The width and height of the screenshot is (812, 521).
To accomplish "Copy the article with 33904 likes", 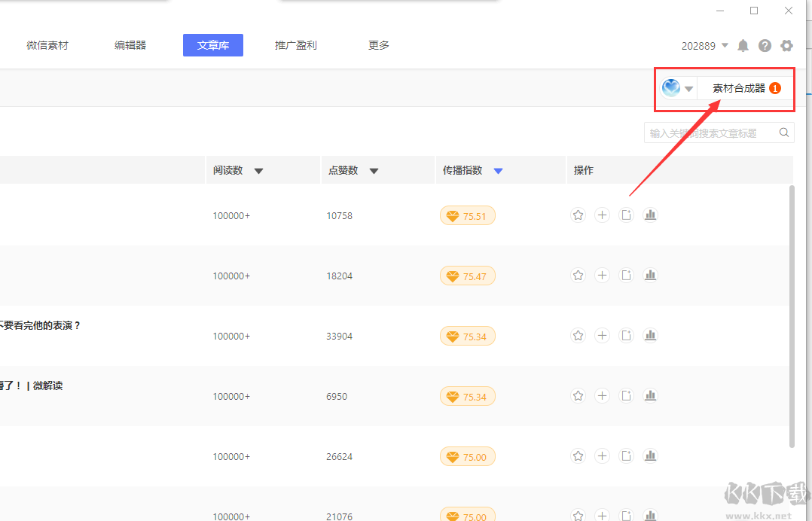I will pyautogui.click(x=626, y=336).
